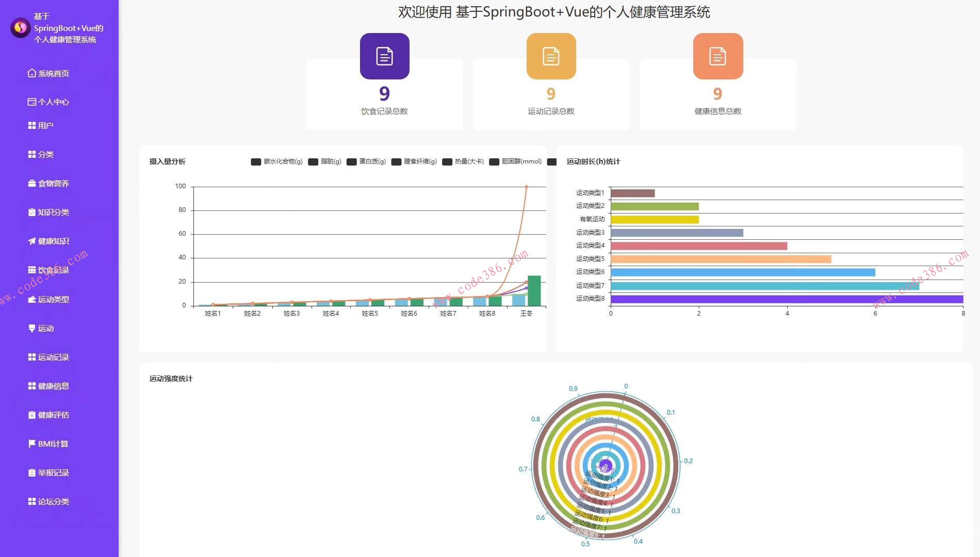Toggle the 蛋白质(g) legend series
Image resolution: width=980 pixels, height=557 pixels.
coord(367,161)
